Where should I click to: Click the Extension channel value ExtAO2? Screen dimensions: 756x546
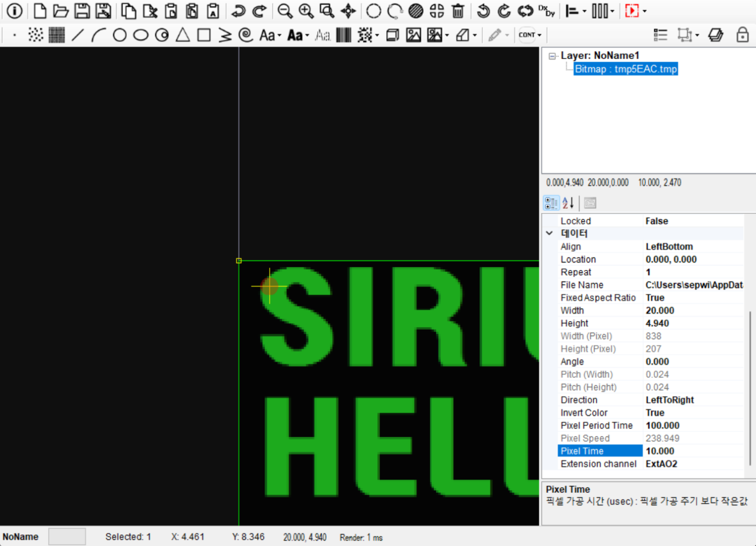[x=693, y=464]
